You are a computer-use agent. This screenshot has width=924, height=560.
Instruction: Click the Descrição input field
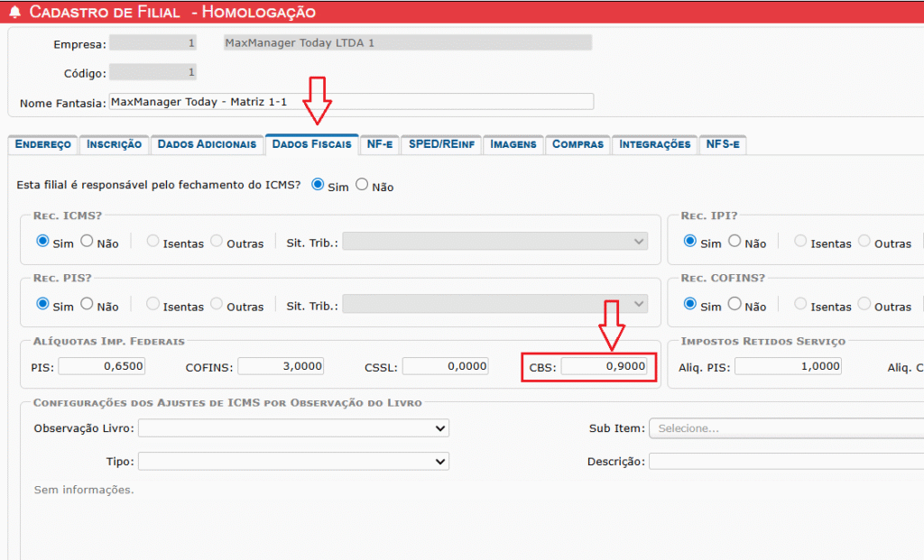pos(785,461)
